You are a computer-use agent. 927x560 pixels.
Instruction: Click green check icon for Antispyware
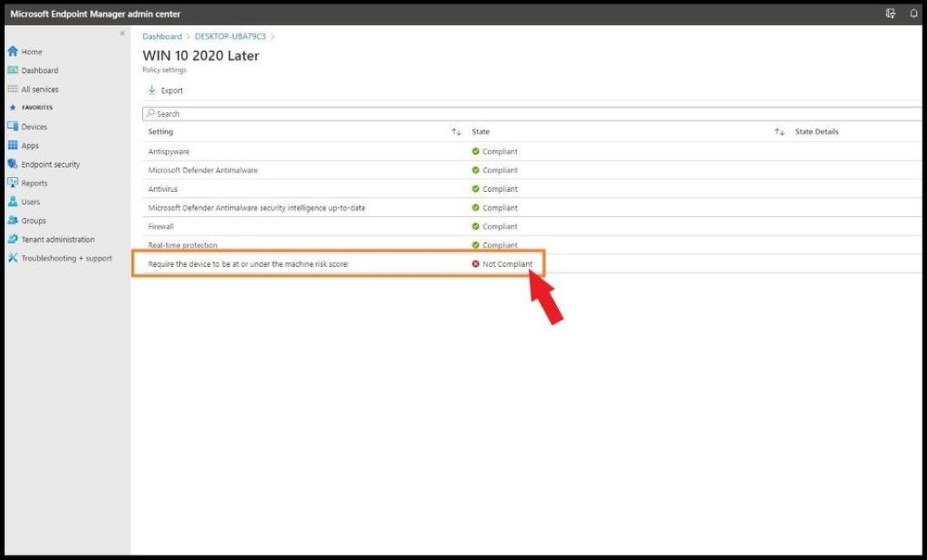(x=475, y=151)
